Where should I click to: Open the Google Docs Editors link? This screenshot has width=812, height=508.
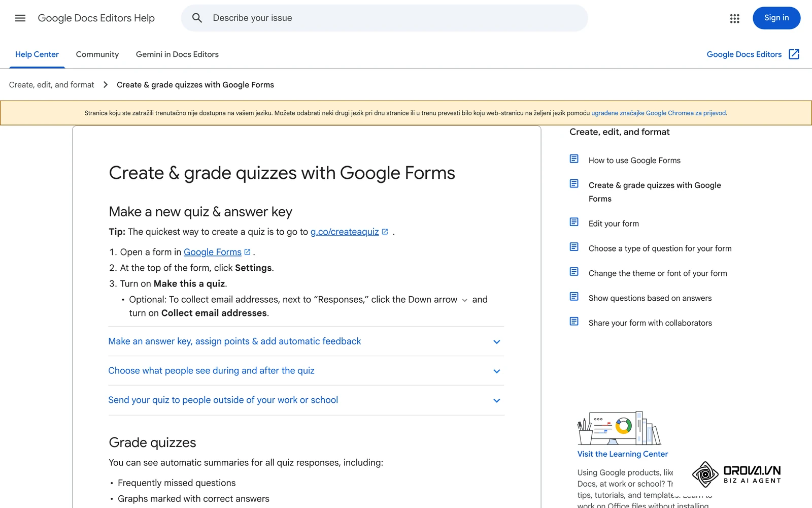[744, 54]
